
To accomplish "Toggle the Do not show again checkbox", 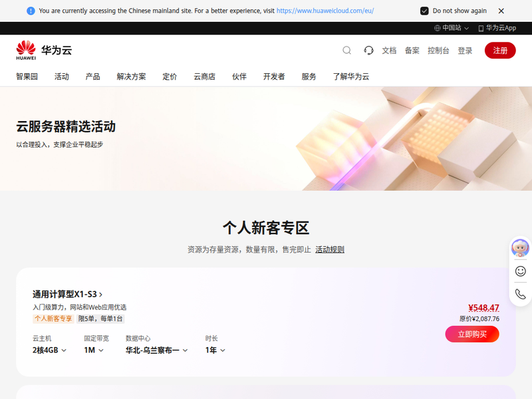I will (424, 11).
